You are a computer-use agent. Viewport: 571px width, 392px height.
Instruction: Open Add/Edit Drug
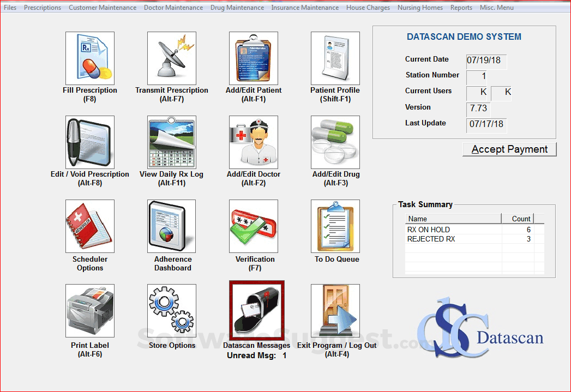click(x=335, y=142)
